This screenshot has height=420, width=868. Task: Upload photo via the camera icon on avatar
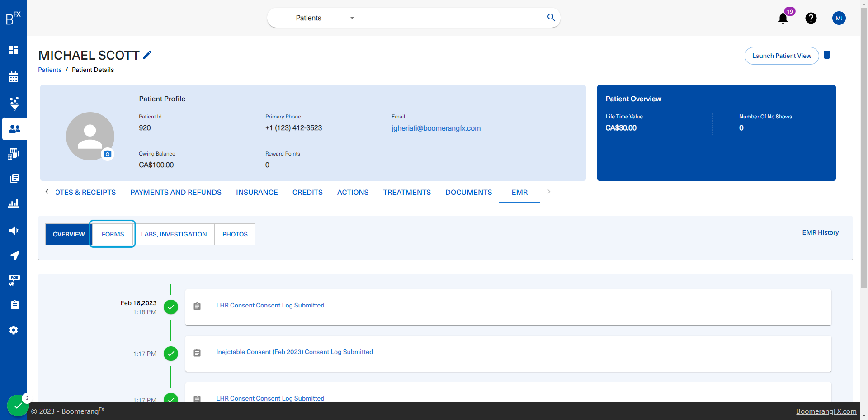(x=108, y=154)
